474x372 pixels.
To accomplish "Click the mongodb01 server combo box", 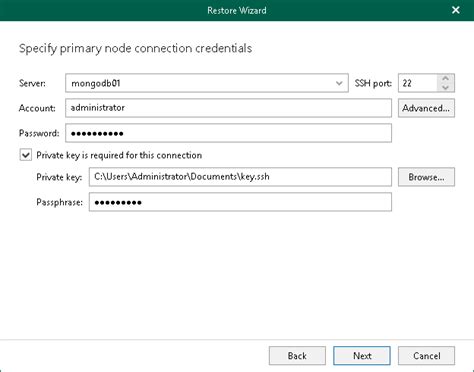I will point(207,83).
